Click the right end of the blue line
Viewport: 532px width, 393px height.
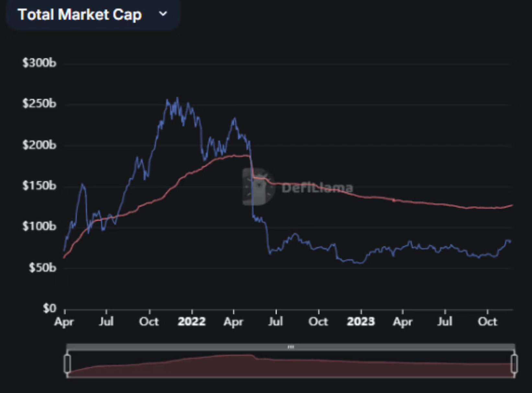tap(511, 242)
